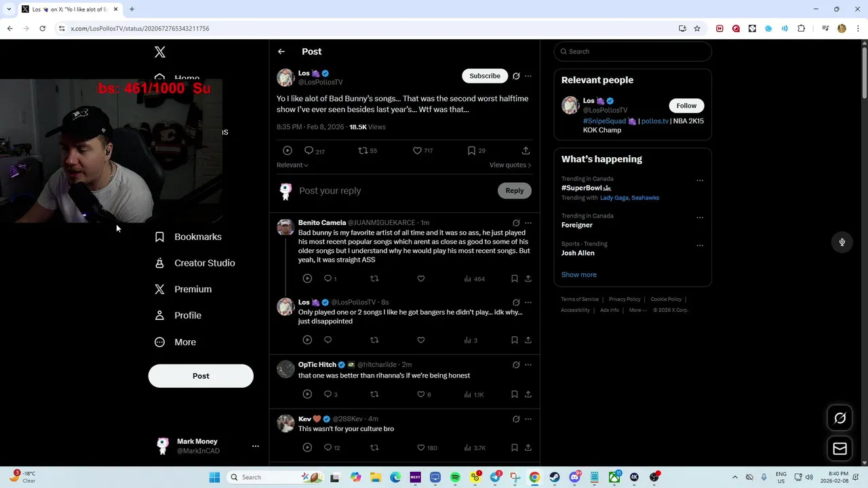
Task: Open a new Chrome tab
Action: pyautogui.click(x=132, y=9)
